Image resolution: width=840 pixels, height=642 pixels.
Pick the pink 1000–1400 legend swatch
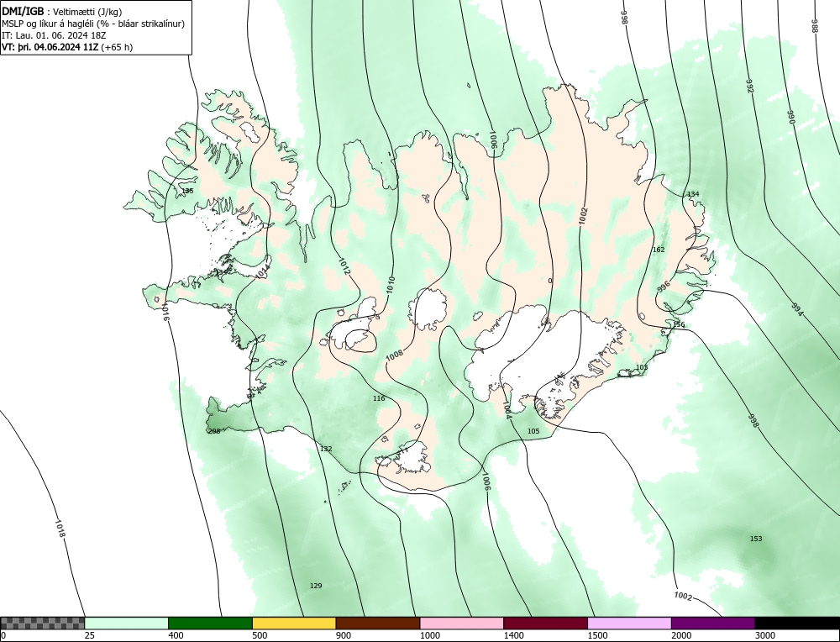[462, 623]
